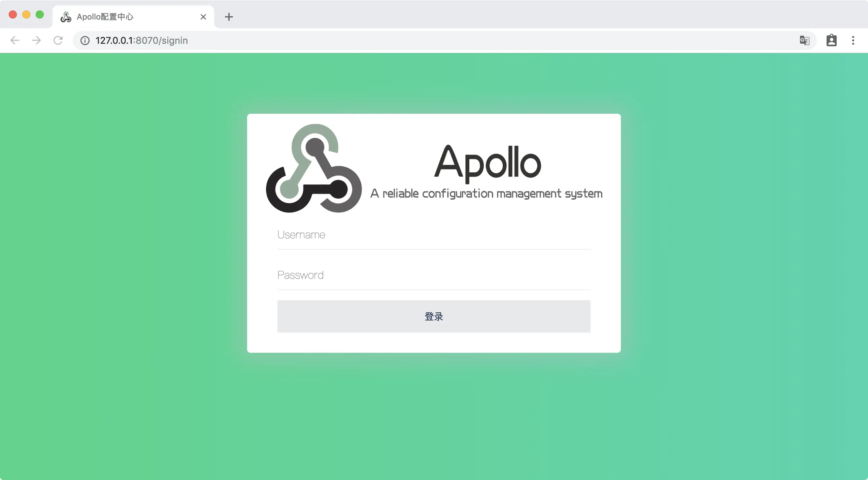
Task: Click the Apollo favicon in tab
Action: click(x=66, y=17)
